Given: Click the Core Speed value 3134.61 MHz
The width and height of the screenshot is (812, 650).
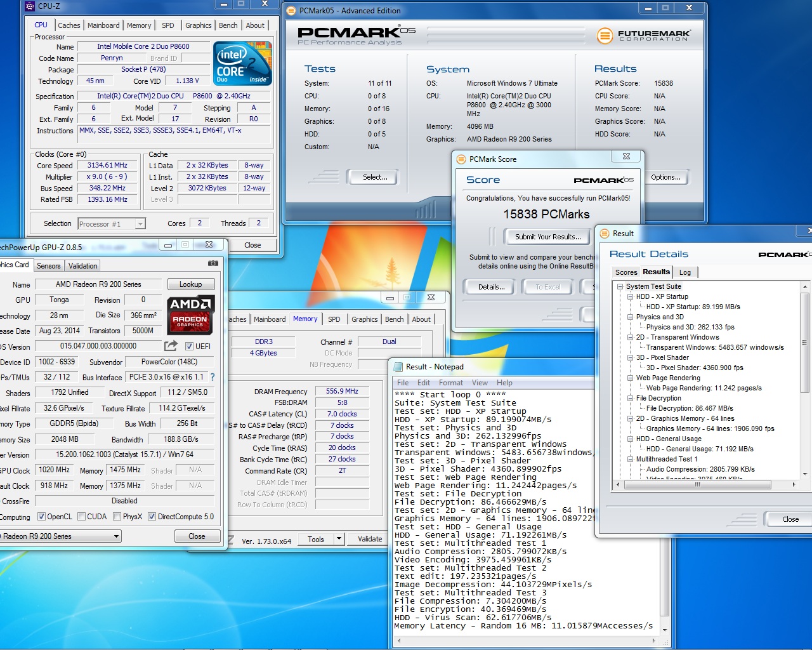Looking at the screenshot, I should pos(107,165).
